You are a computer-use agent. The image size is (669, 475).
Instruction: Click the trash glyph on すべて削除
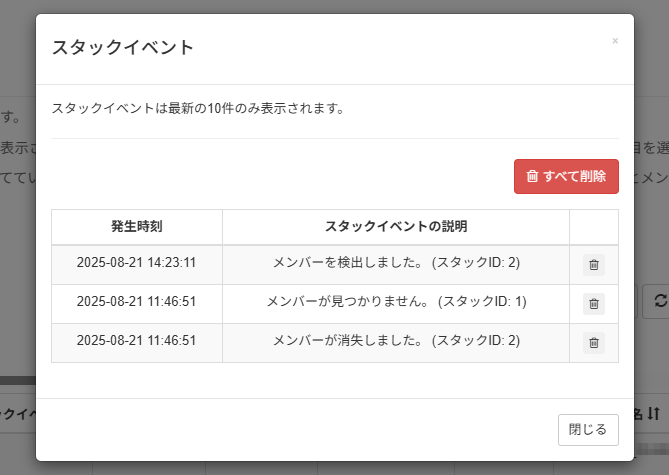click(532, 176)
